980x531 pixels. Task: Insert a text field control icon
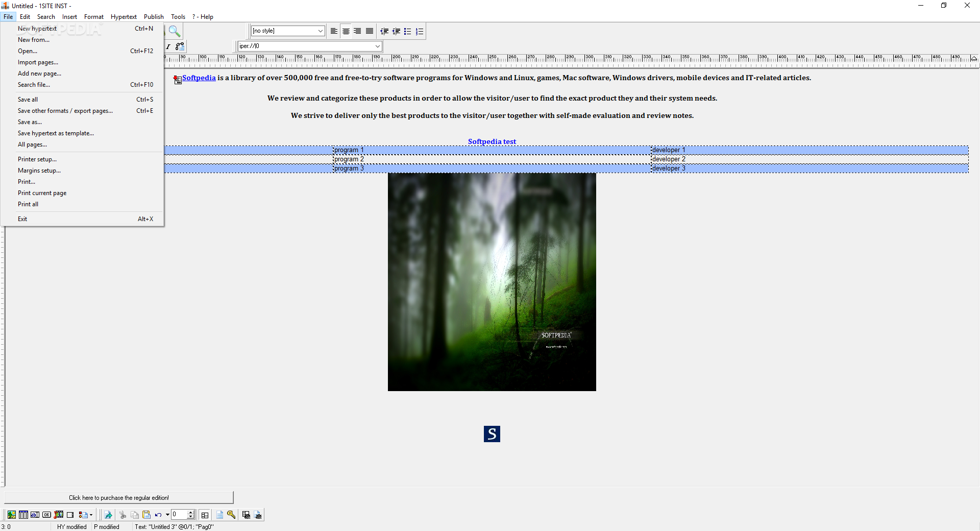(x=35, y=515)
